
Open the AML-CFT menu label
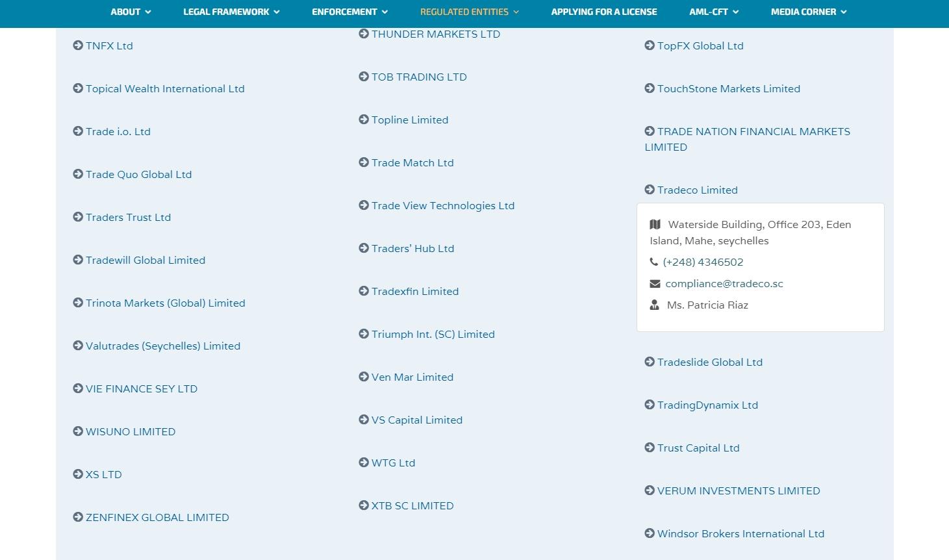click(709, 12)
